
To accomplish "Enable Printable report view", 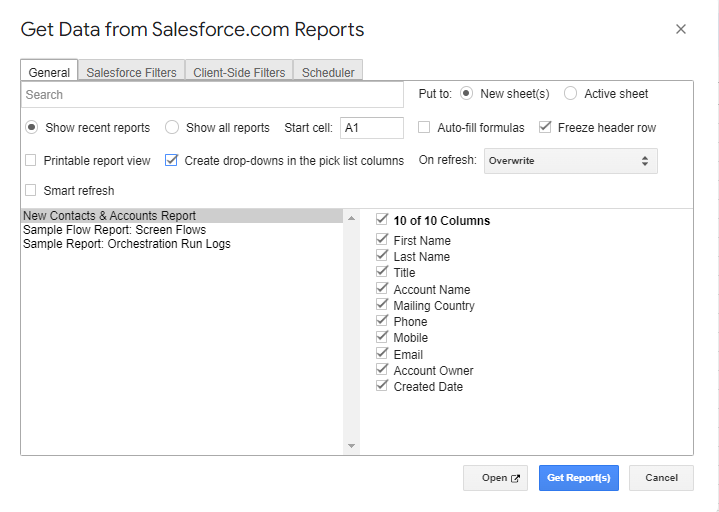I will (x=31, y=160).
